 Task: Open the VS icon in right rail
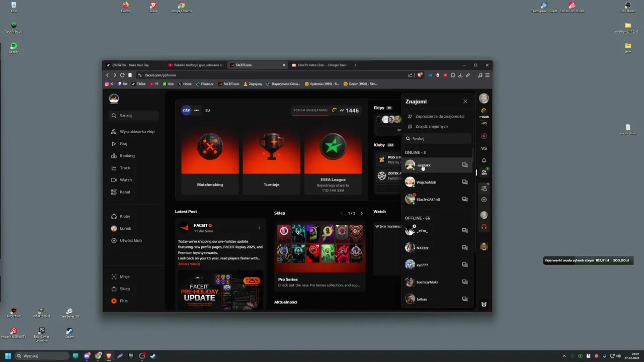coord(484,148)
